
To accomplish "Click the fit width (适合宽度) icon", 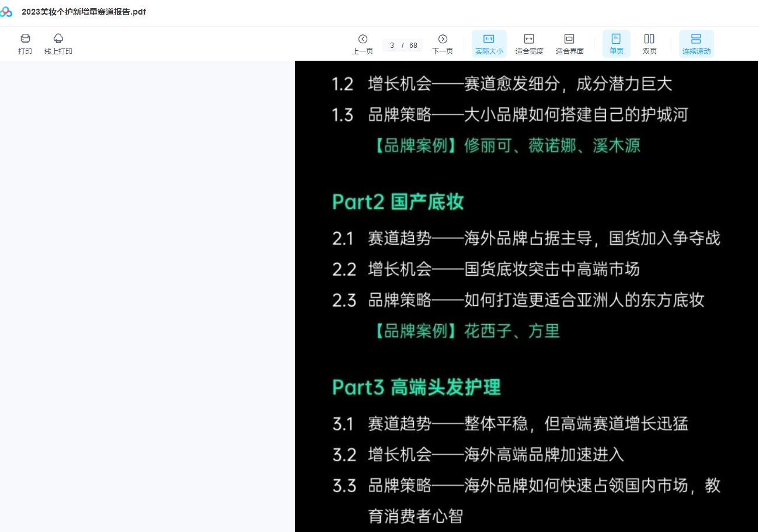I will (x=528, y=43).
